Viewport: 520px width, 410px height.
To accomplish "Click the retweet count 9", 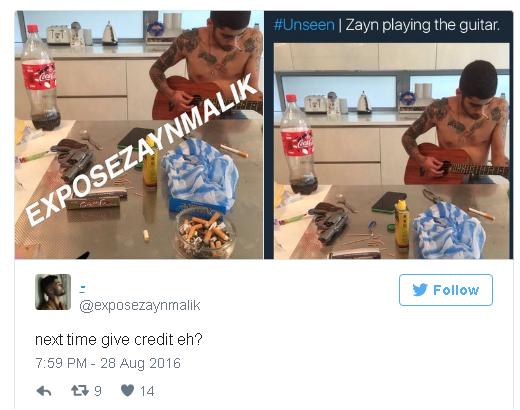I will click(97, 391).
